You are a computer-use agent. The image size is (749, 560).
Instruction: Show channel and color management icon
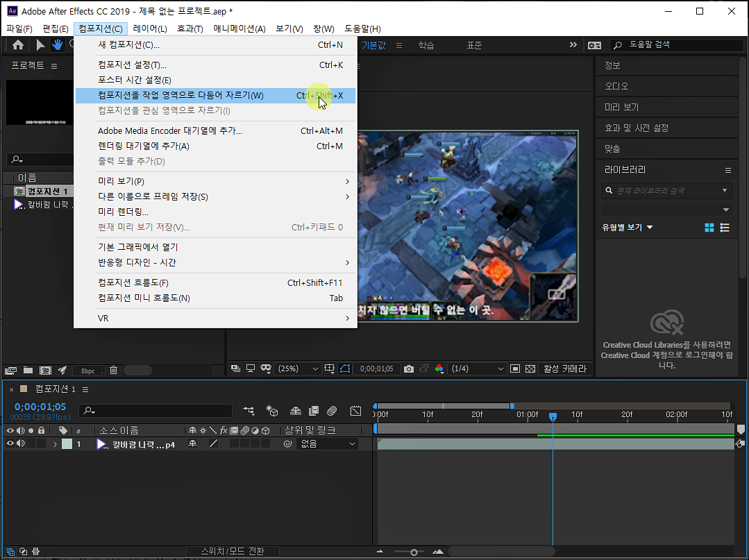(439, 368)
